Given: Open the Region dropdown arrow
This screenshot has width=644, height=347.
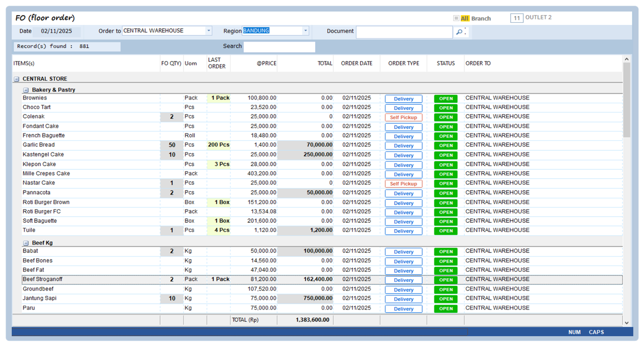Looking at the screenshot, I should click(x=305, y=31).
